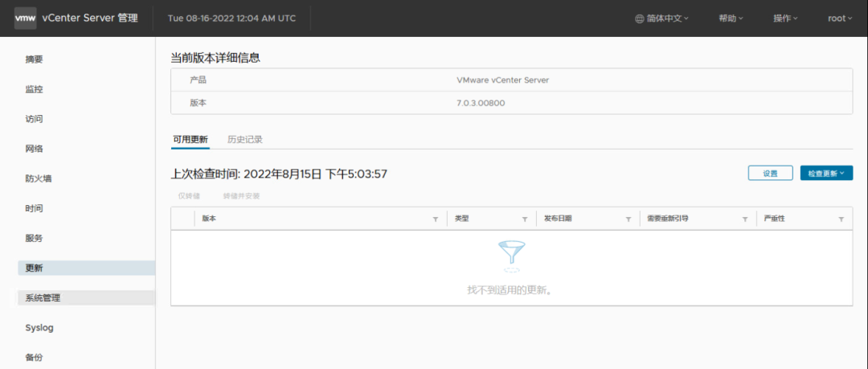Open 系统管理 in the sidebar
The image size is (868, 369).
click(86, 298)
